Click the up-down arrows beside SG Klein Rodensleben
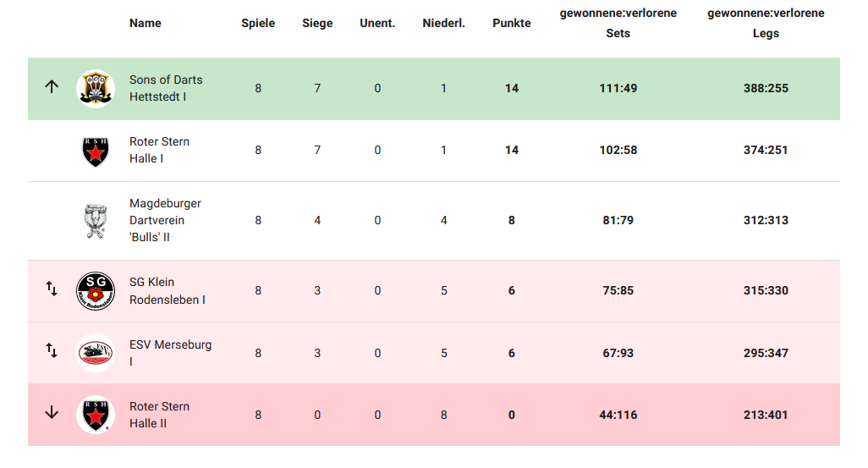Screen dimensions: 868x468 click(x=52, y=289)
